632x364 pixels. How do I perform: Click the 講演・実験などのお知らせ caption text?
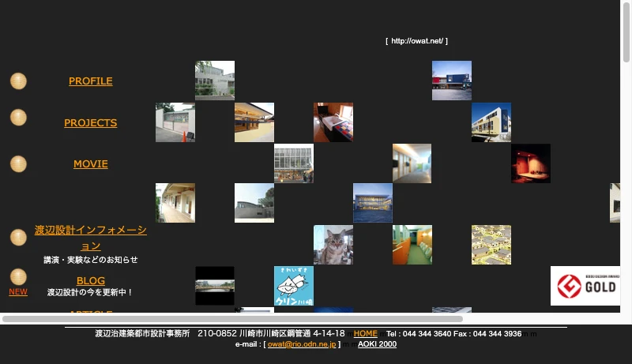[x=91, y=260]
